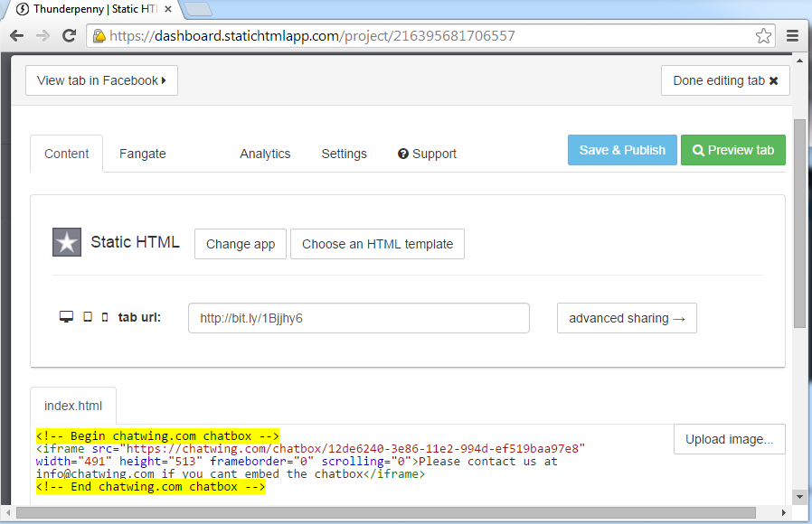Click the Static HTML star app icon
The height and width of the screenshot is (524, 812).
67,242
